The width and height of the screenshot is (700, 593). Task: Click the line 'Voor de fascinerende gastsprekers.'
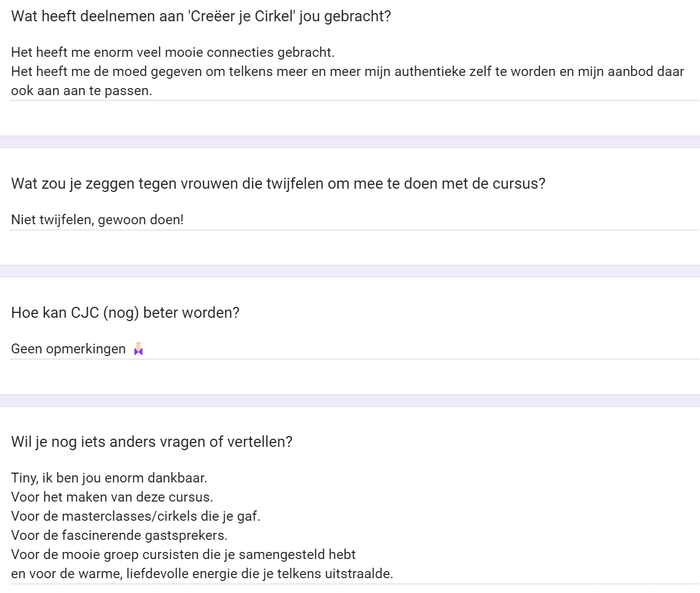click(x=119, y=535)
